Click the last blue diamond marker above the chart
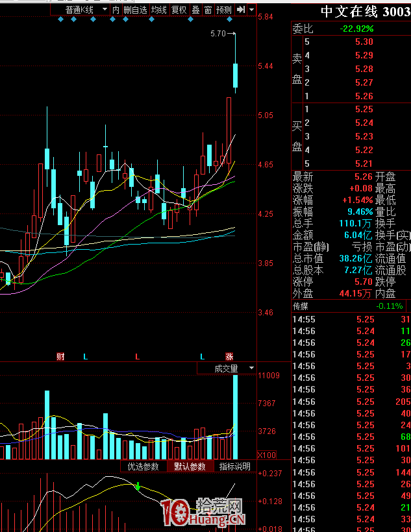Screen dimensions: 411x532 (230, 19)
